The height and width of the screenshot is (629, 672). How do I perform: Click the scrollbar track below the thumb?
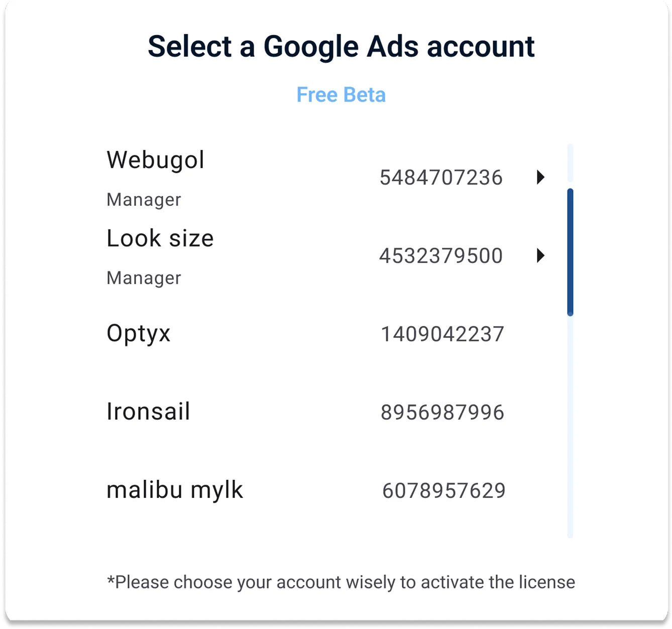[x=570, y=427]
